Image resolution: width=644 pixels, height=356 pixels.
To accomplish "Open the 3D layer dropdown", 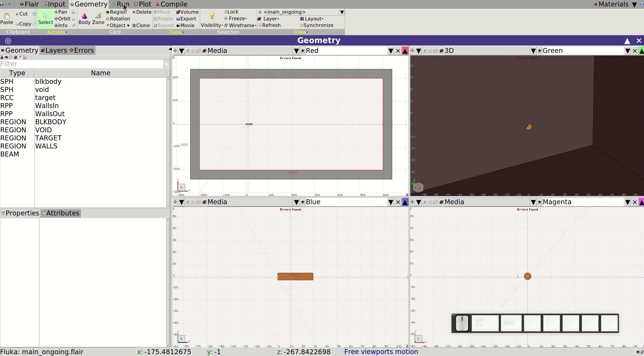I will point(533,51).
